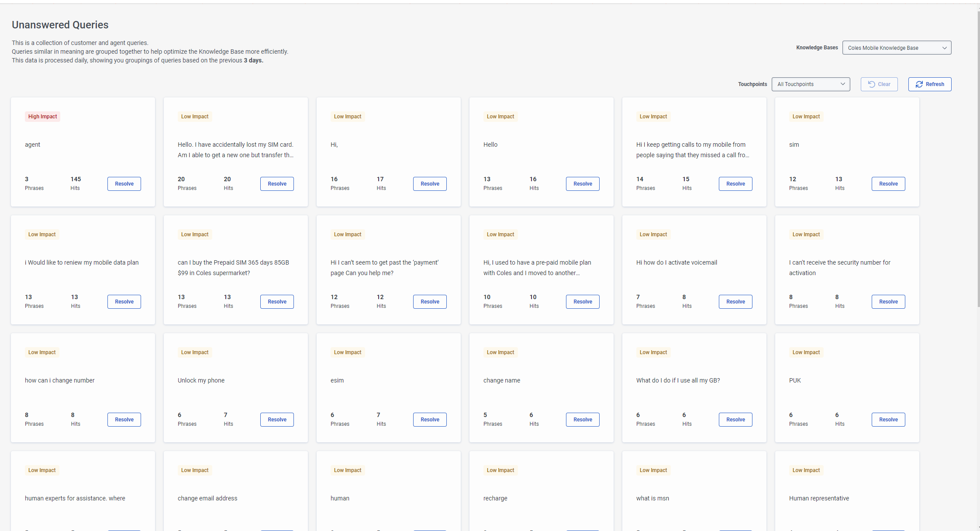Resolve the High Impact 'agent' query
This screenshot has width=980, height=531.
point(124,184)
